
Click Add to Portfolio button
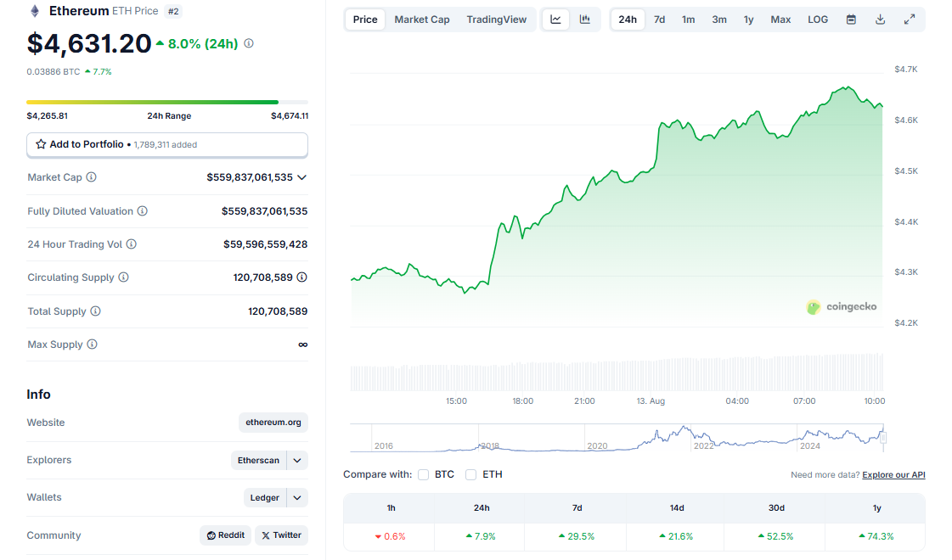pos(167,144)
